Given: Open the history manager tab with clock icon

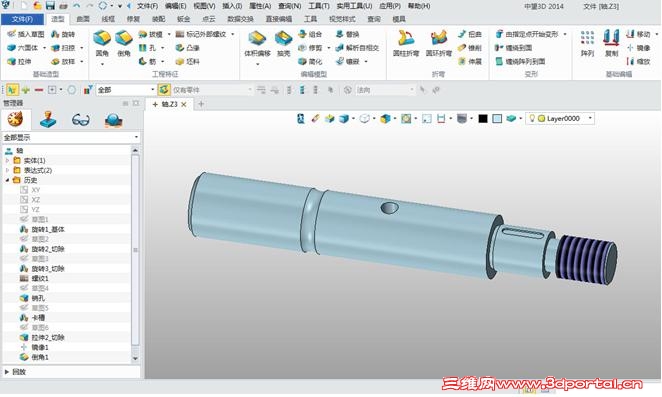Looking at the screenshot, I should [15, 120].
